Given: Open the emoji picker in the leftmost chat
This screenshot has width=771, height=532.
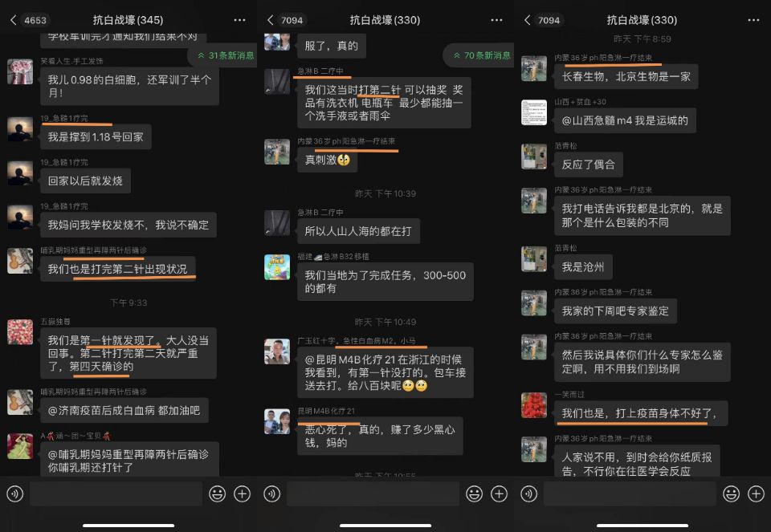Looking at the screenshot, I should coord(217,493).
